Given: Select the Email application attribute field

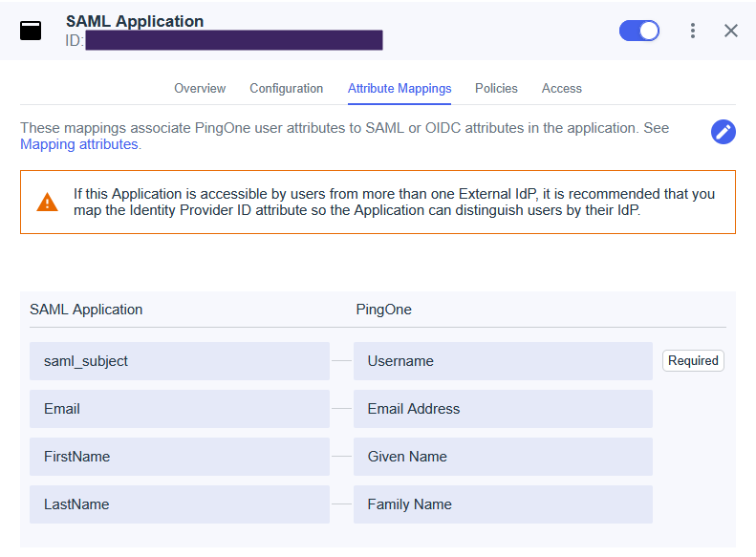Looking at the screenshot, I should (x=180, y=409).
